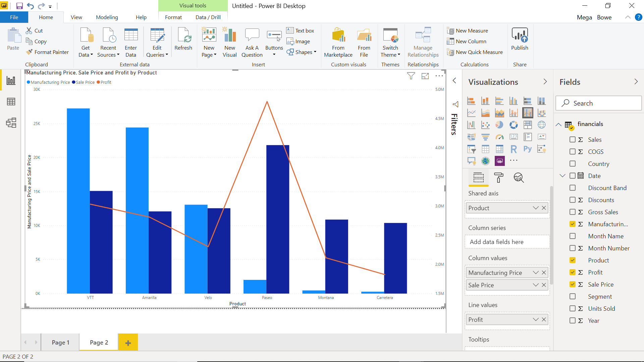644x362 pixels.
Task: Select the waterfall chart visual
Action: [471, 125]
